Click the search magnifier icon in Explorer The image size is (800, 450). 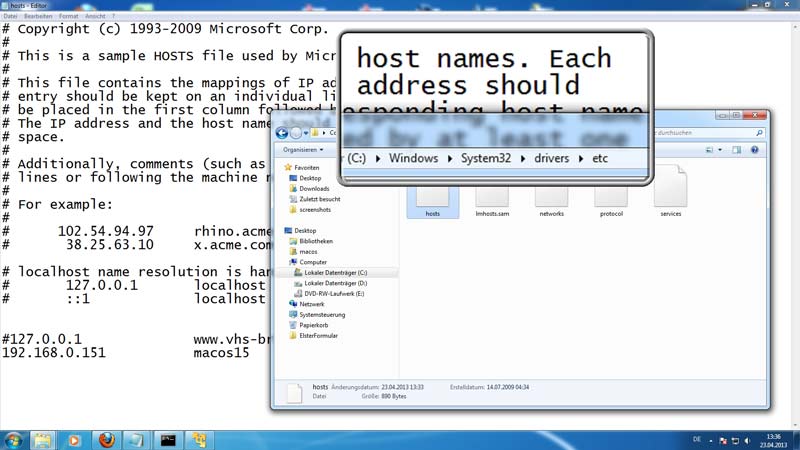coord(759,133)
